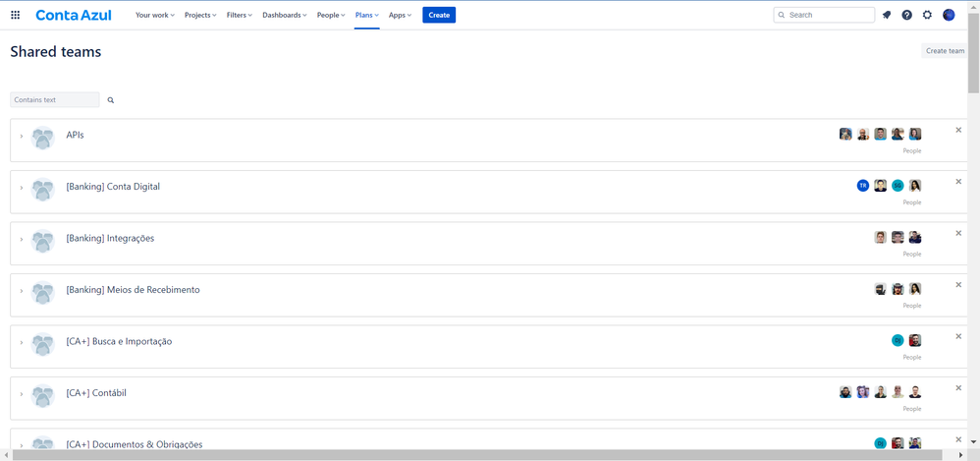Expand the [Banking] Conta Digital row

point(22,188)
